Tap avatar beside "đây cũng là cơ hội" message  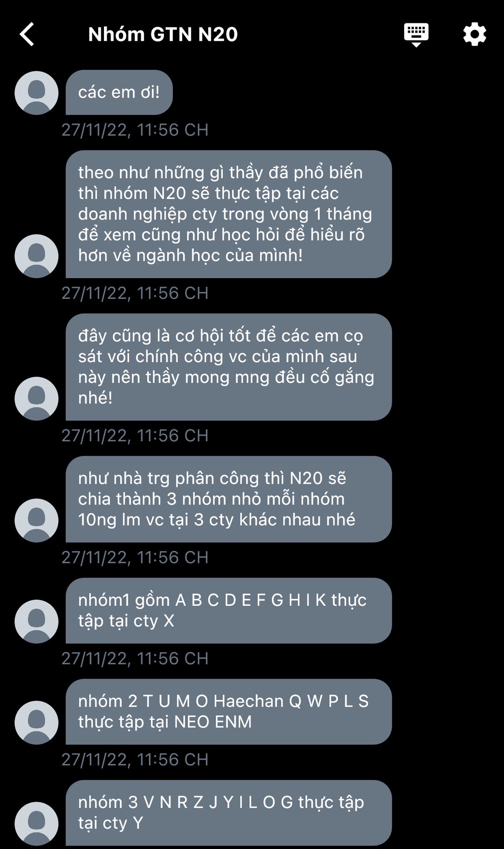(x=36, y=398)
